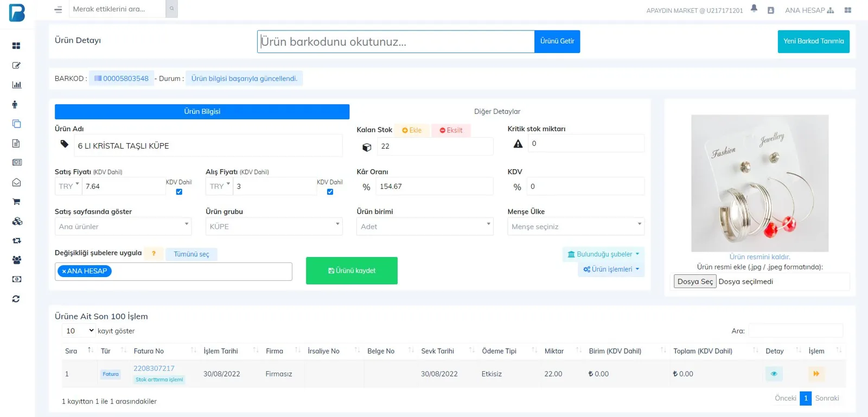Click the product earrings image
The width and height of the screenshot is (868, 417).
click(x=759, y=183)
